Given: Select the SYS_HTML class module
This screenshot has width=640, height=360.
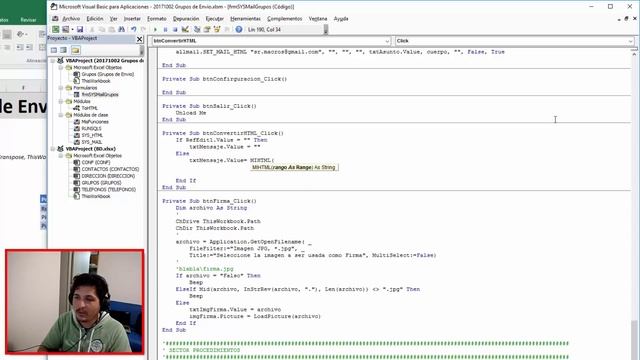Looking at the screenshot, I should click(x=92, y=136).
